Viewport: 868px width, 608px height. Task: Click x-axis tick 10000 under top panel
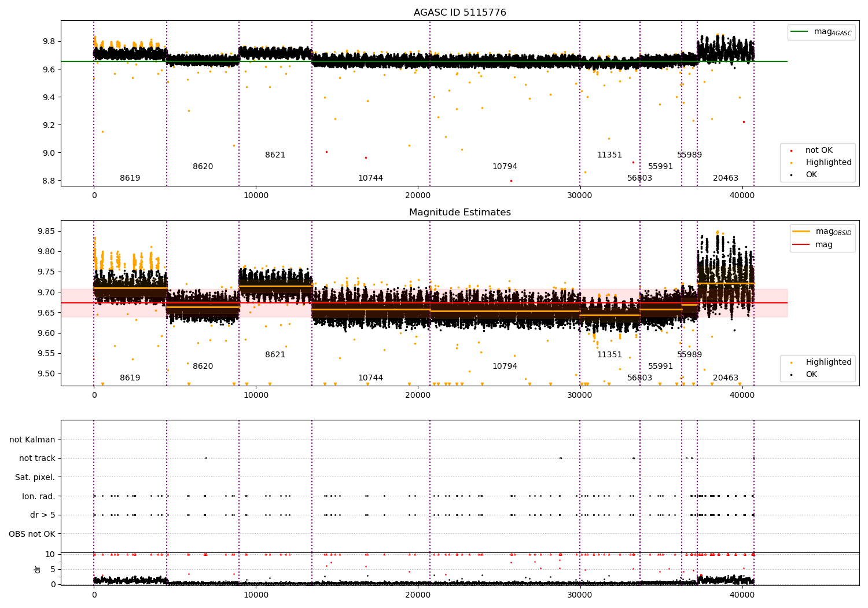click(x=256, y=196)
